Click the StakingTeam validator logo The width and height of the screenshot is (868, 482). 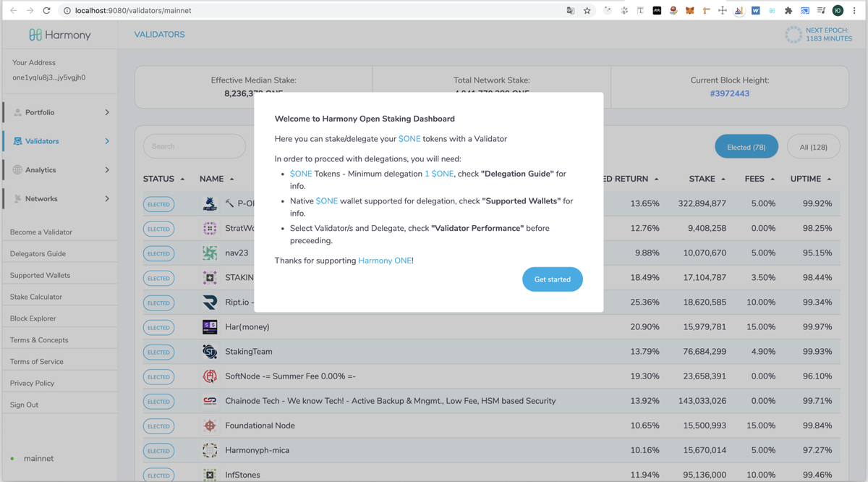210,352
